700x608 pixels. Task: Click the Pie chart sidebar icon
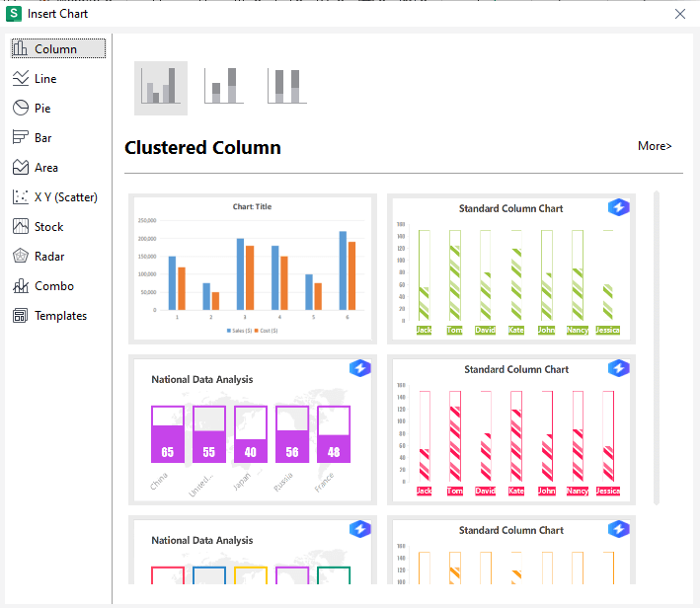coord(21,108)
